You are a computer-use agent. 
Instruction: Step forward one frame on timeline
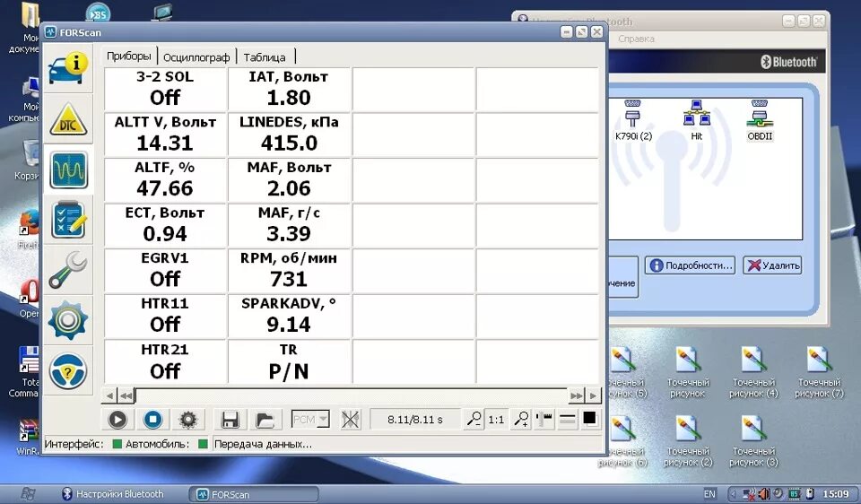point(594,395)
